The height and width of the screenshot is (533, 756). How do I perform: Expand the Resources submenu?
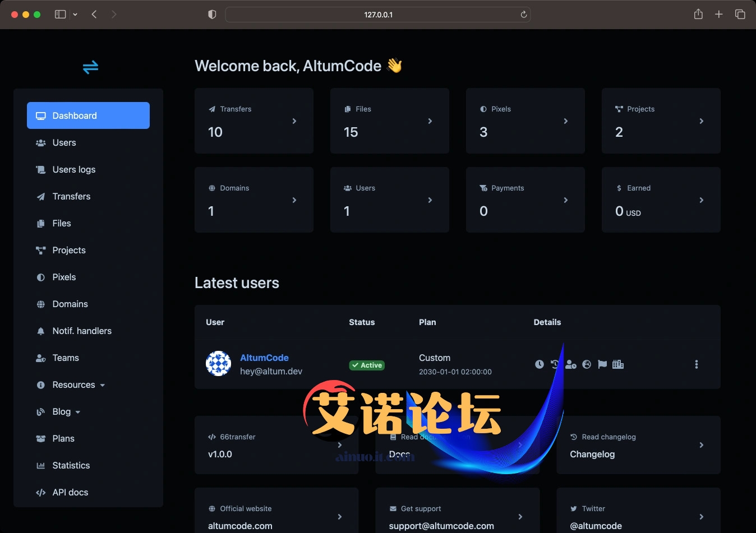point(88,384)
